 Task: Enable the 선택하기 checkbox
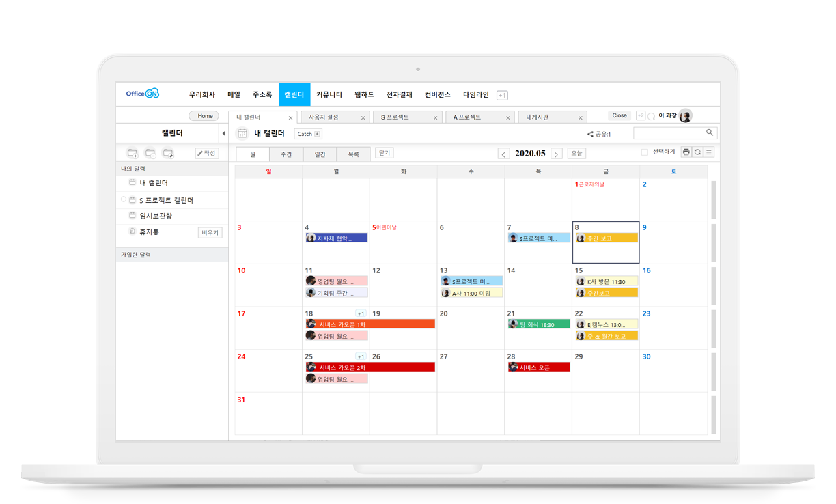(645, 152)
